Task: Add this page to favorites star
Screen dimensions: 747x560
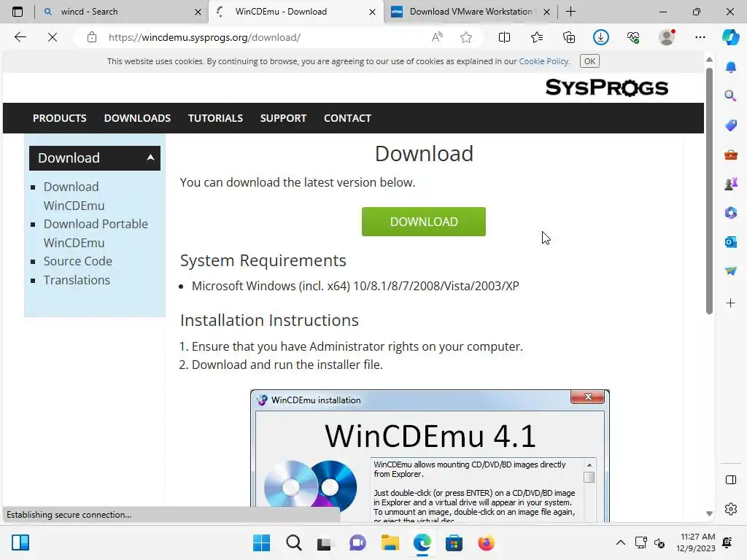Action: tap(466, 37)
